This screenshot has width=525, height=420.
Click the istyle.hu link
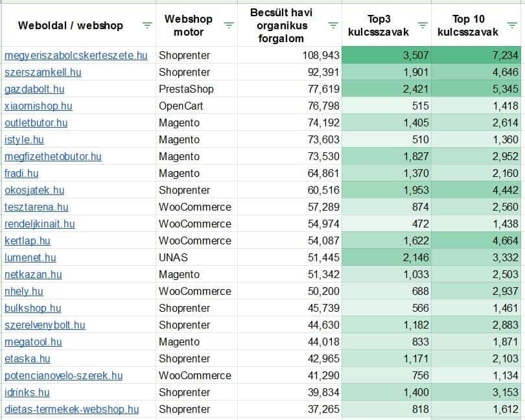24,140
